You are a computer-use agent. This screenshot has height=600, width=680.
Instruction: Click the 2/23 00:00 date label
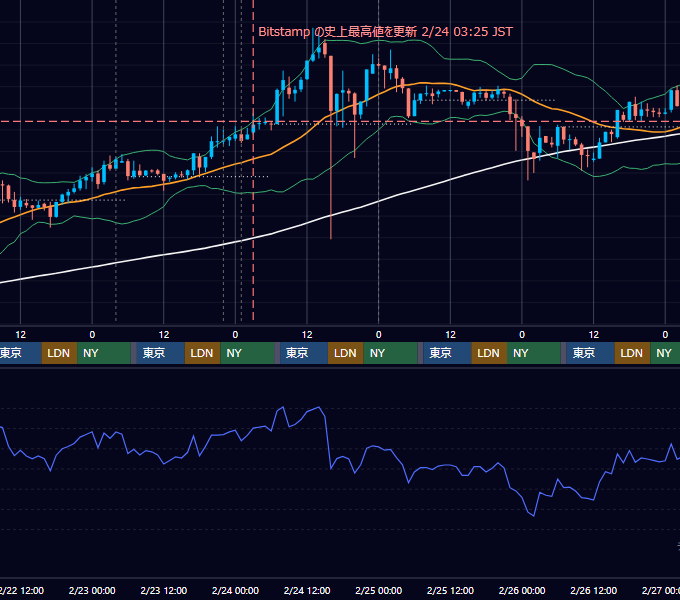(92, 590)
